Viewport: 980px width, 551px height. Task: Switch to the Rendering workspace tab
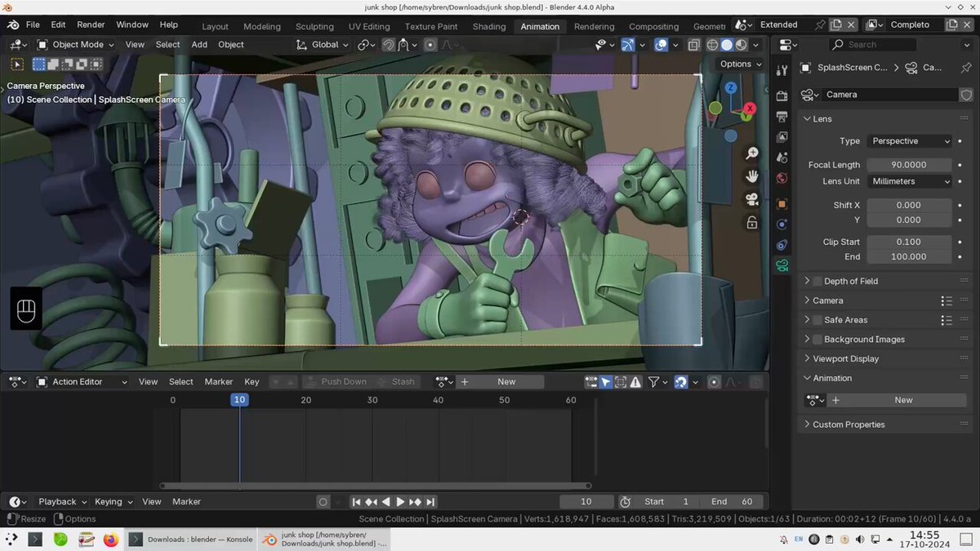coord(594,26)
